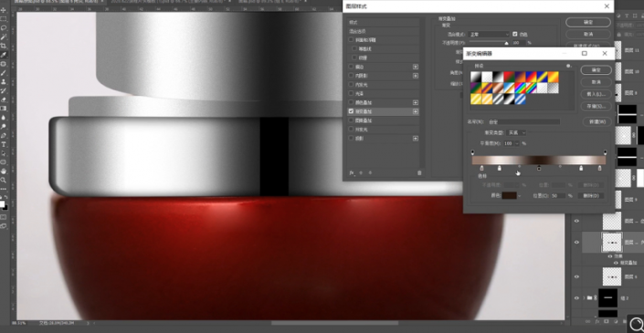The image size is (644, 333).
Task: Choose the rainbow spectrum gradient preset
Action: pos(520,88)
